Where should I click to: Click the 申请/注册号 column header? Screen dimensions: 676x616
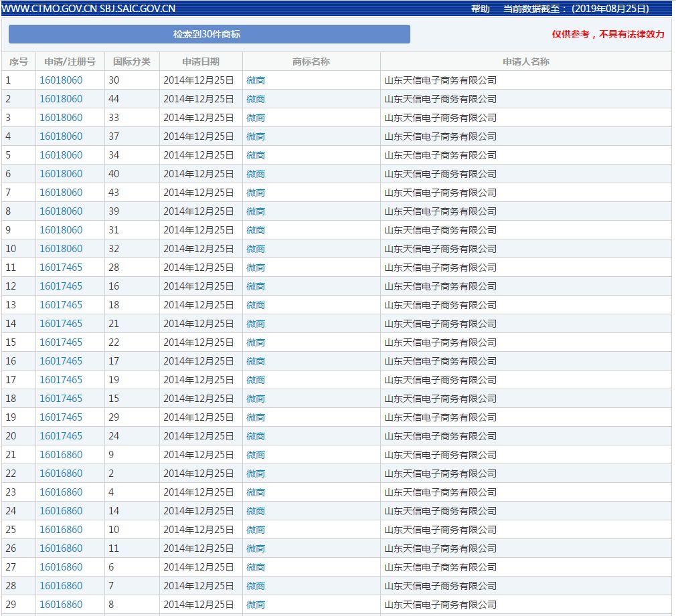tap(70, 62)
